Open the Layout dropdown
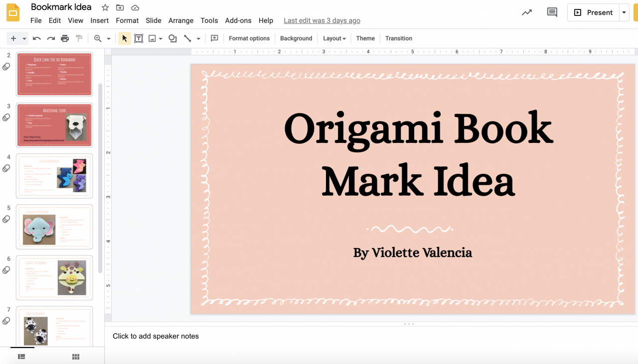 [334, 38]
